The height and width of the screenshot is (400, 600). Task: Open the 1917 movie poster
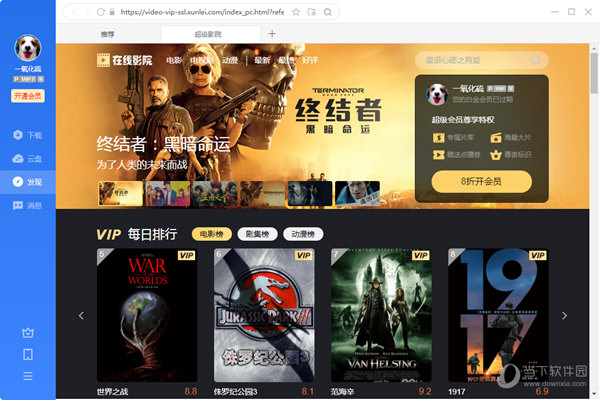498,315
